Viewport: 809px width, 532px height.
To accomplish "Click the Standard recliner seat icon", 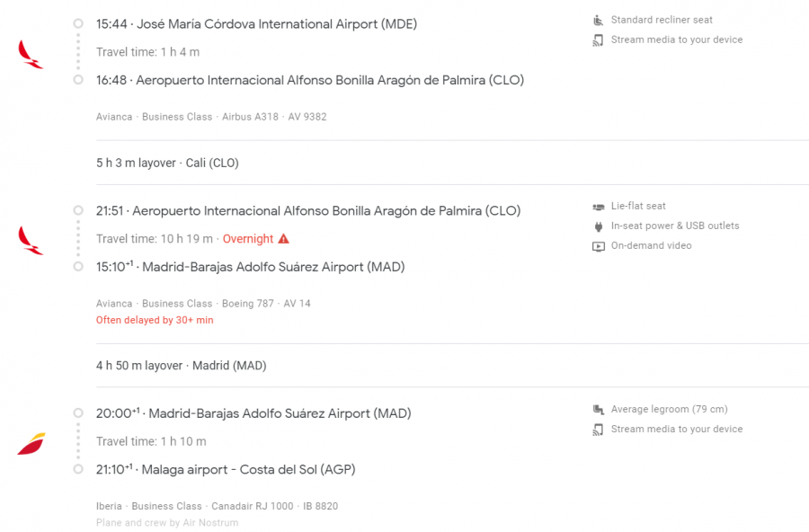I will tap(599, 20).
